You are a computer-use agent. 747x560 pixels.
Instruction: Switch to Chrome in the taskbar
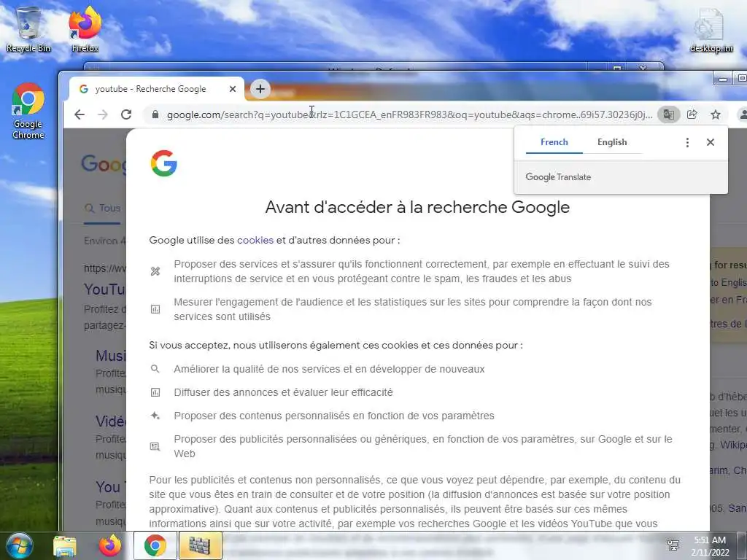155,545
